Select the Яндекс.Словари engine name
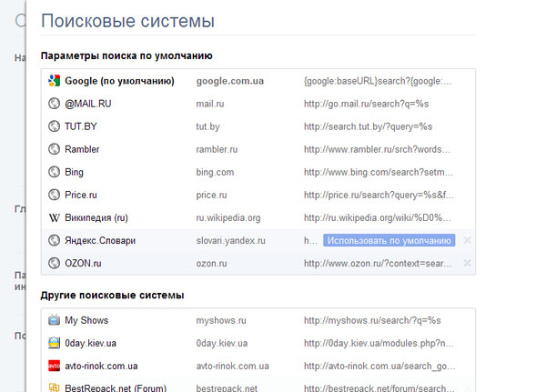 [x=100, y=240]
